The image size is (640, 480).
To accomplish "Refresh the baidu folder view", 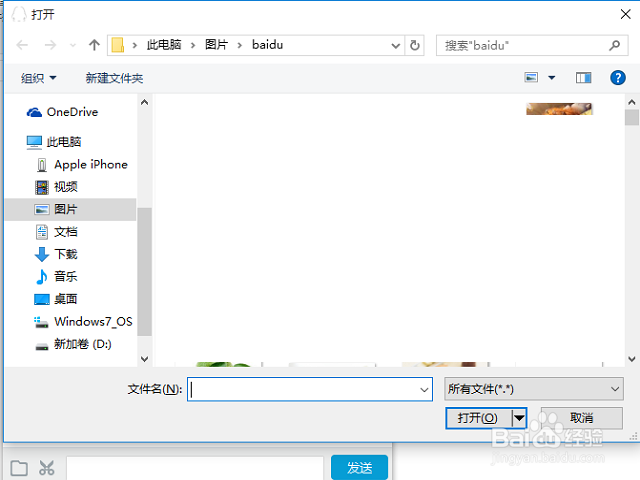I will tap(415, 45).
